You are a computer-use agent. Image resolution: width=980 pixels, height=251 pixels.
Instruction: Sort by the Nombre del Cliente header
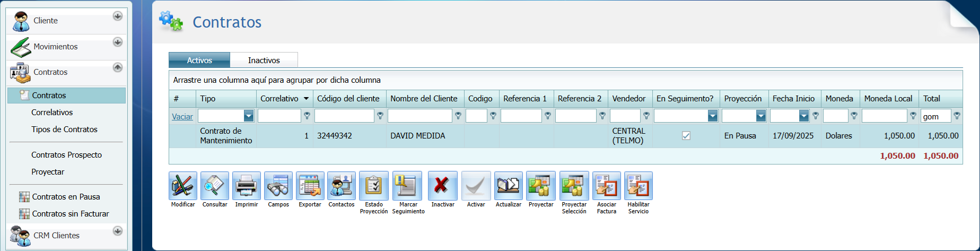pyautogui.click(x=424, y=99)
